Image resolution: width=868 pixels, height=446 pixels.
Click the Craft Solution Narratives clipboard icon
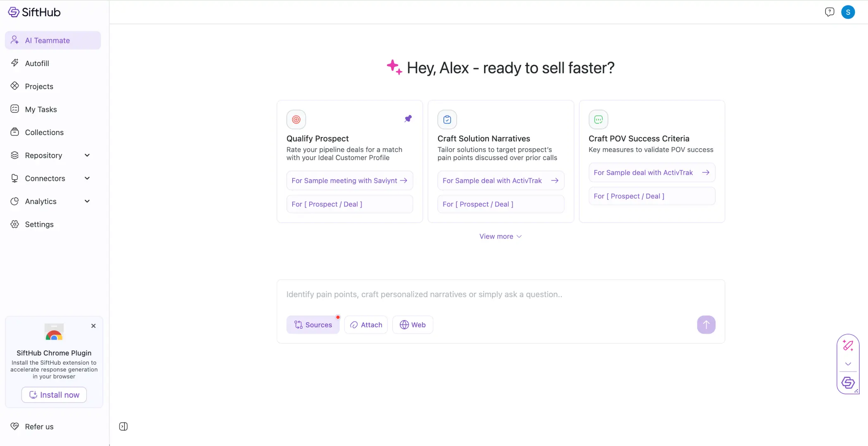tap(447, 120)
